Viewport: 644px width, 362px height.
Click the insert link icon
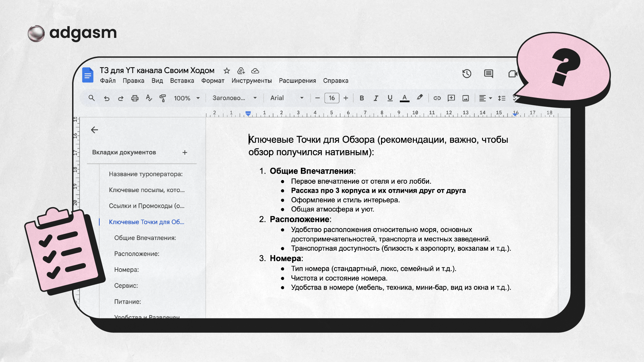click(x=437, y=98)
